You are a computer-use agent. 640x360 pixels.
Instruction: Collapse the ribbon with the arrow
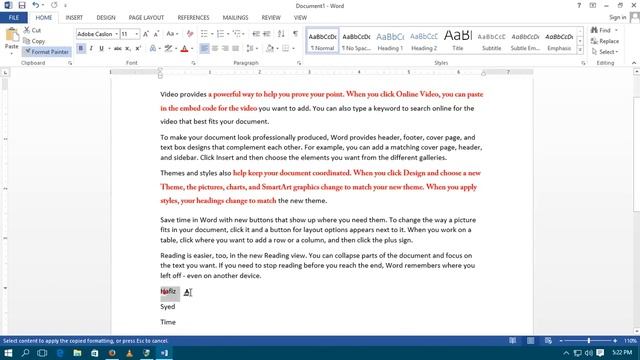click(634, 63)
